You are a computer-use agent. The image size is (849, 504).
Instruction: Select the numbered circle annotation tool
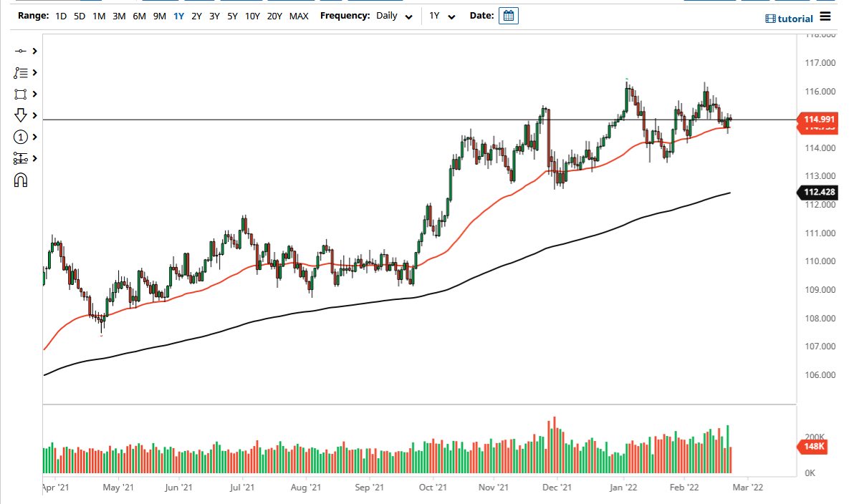pos(19,137)
